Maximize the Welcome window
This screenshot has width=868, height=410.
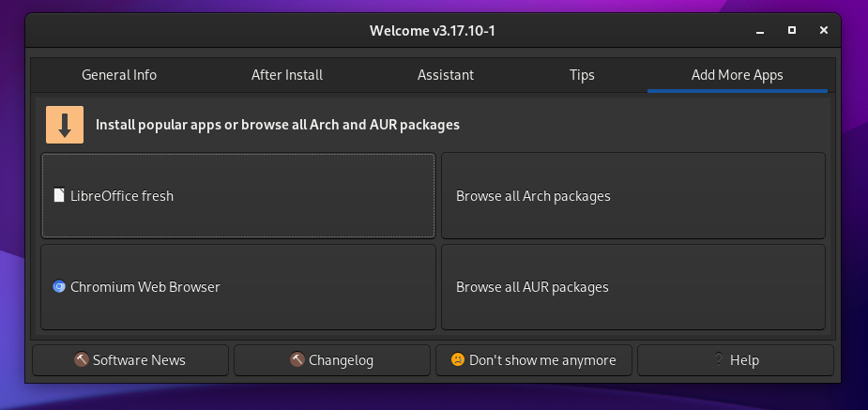coord(792,31)
